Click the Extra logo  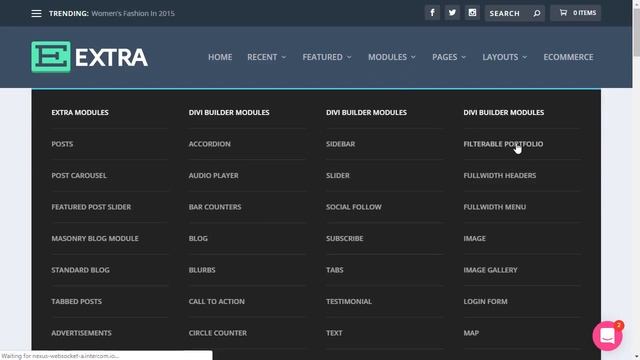click(x=89, y=57)
